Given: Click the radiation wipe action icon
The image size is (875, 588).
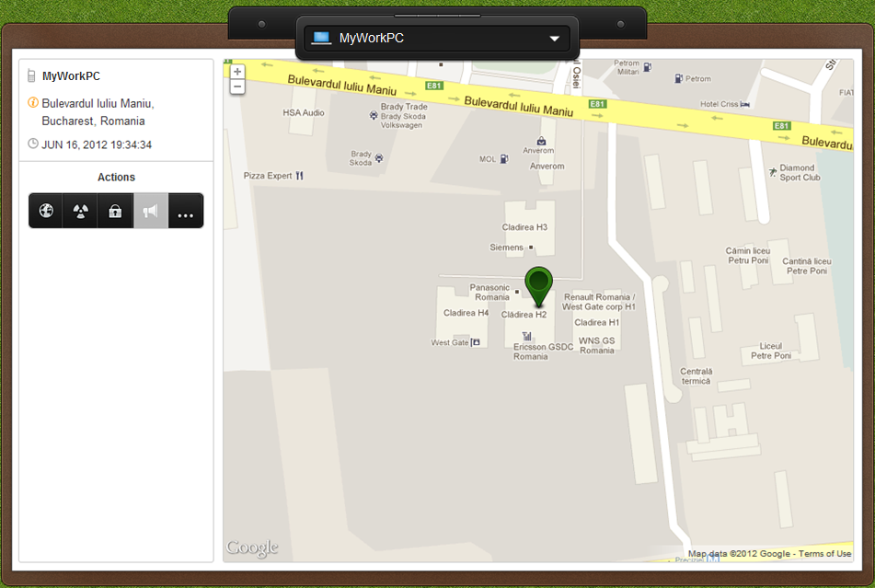Looking at the screenshot, I should (x=81, y=211).
